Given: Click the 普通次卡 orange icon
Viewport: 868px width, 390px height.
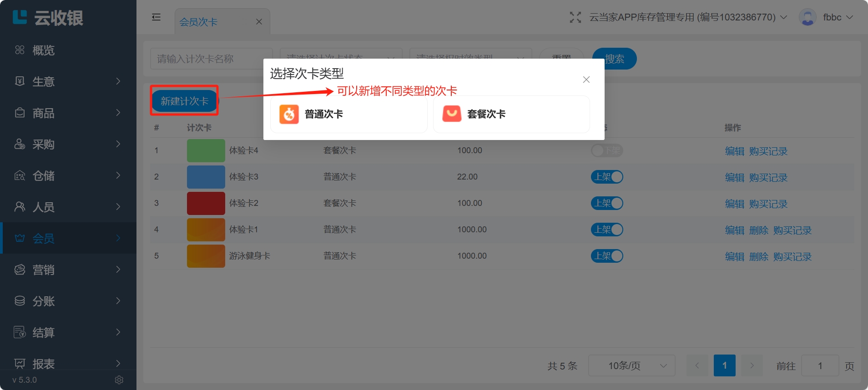Looking at the screenshot, I should pos(289,114).
